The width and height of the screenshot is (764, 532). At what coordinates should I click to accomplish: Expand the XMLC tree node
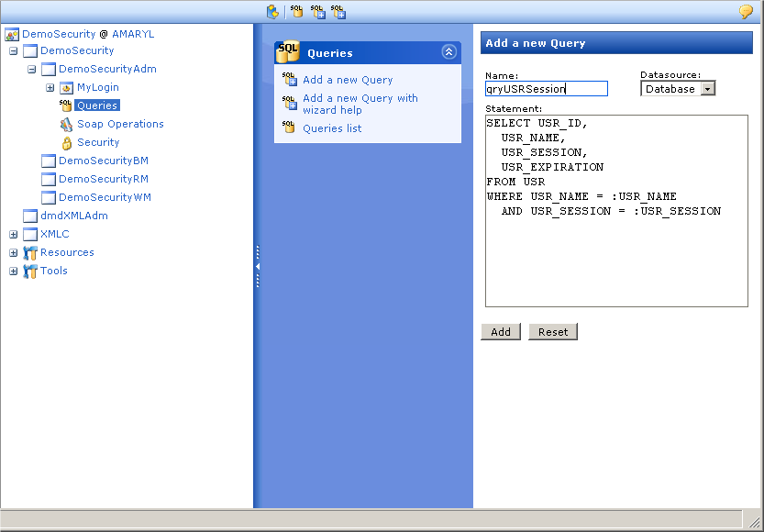point(13,234)
